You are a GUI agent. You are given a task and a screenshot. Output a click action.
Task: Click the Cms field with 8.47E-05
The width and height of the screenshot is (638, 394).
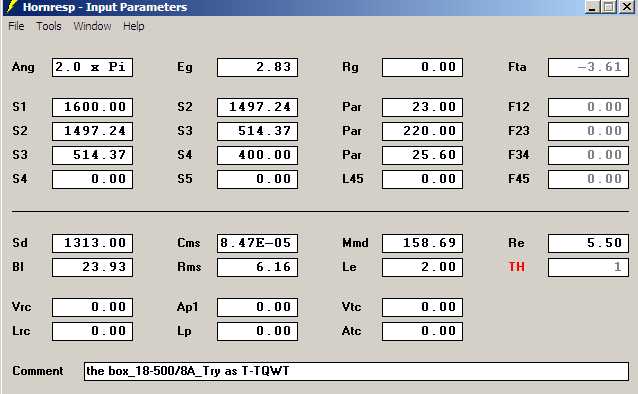point(258,243)
